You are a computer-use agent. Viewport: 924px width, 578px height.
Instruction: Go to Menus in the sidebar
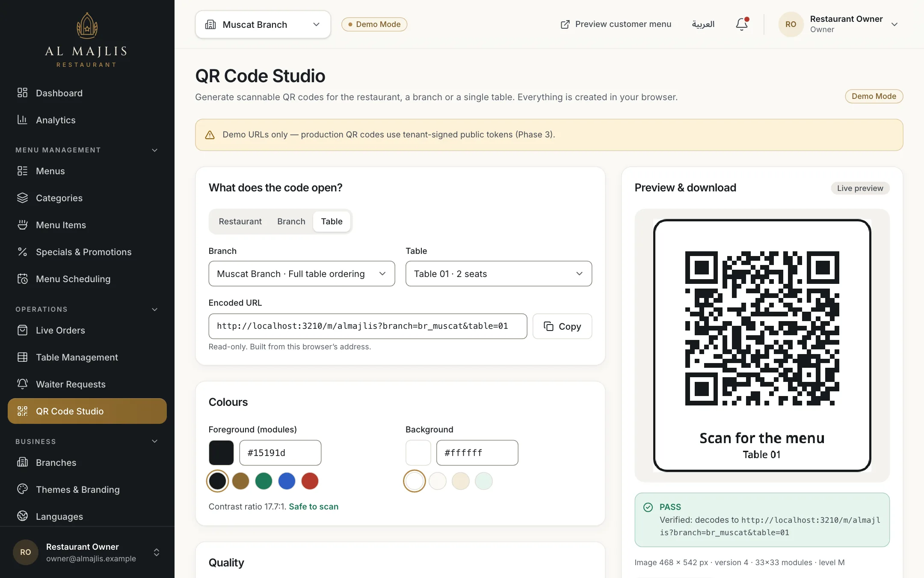(87, 171)
